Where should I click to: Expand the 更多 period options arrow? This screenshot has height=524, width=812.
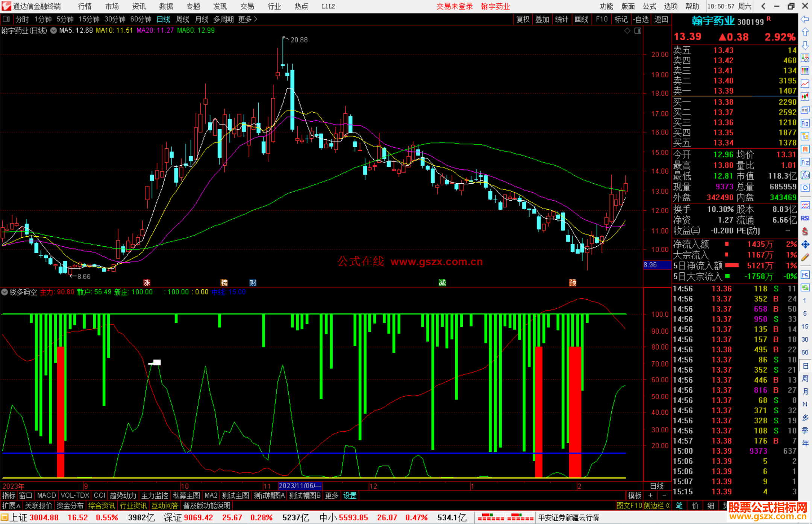256,19
